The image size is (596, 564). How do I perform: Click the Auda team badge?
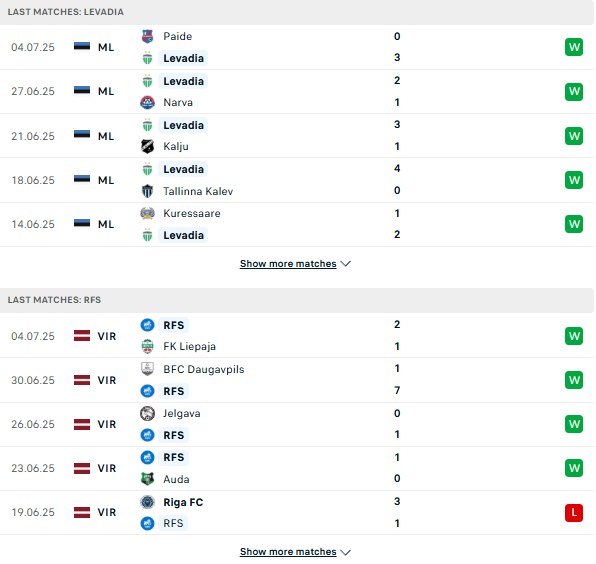coord(147,479)
